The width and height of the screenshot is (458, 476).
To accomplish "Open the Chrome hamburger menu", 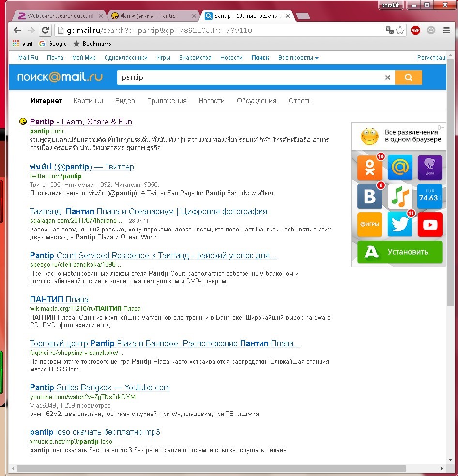I will pos(446,30).
